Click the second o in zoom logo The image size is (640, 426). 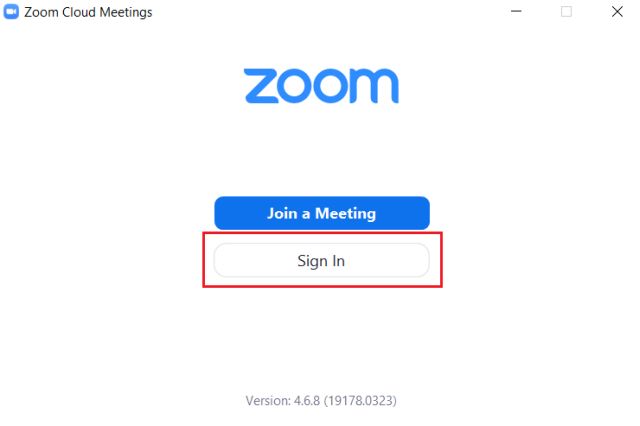click(329, 86)
